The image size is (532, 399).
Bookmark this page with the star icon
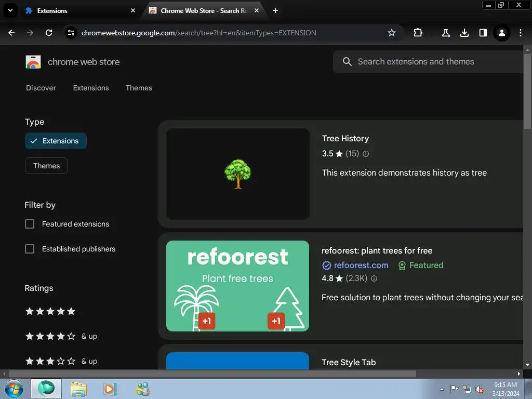392,33
